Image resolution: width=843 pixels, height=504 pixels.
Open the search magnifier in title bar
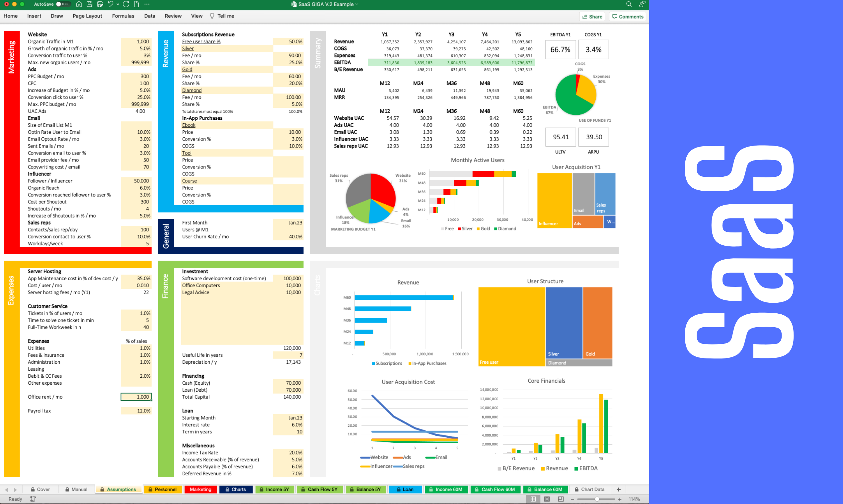pos(629,4)
